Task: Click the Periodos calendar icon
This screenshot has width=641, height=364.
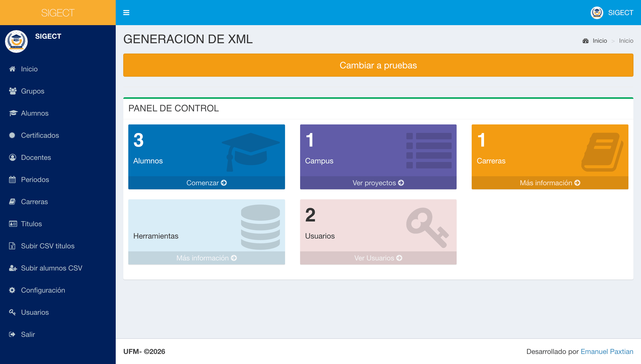Action: point(12,179)
